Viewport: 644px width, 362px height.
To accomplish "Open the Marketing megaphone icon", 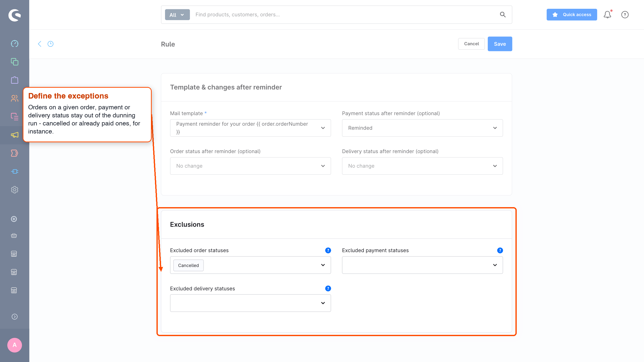I will pos(15,135).
